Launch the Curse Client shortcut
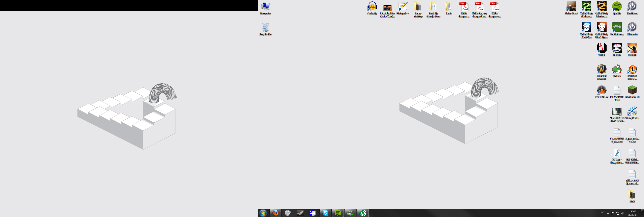This screenshot has width=644, height=217. point(602,92)
